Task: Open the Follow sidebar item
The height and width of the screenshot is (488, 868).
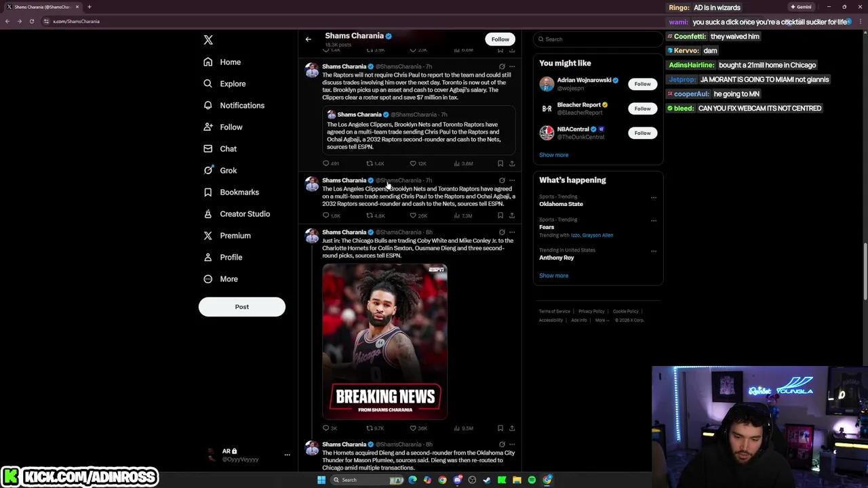Action: [x=223, y=127]
